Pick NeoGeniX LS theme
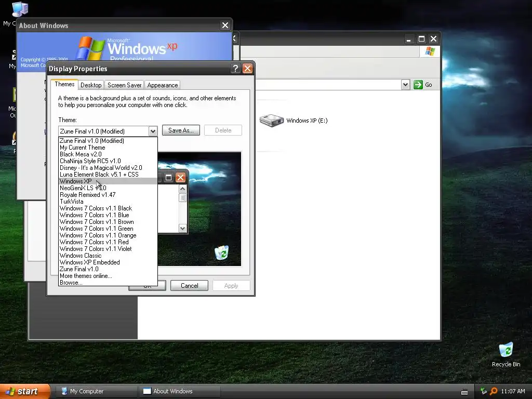The image size is (532, 399). 108,188
